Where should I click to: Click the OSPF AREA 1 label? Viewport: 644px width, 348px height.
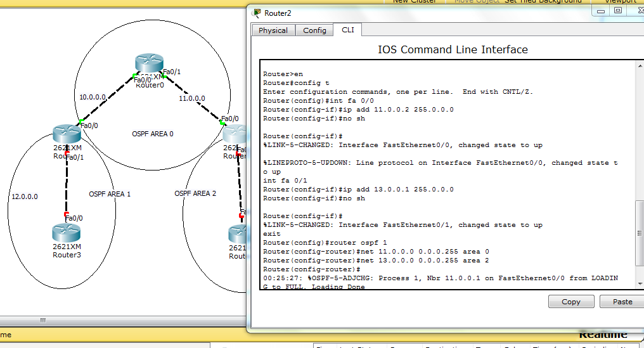coord(110,194)
